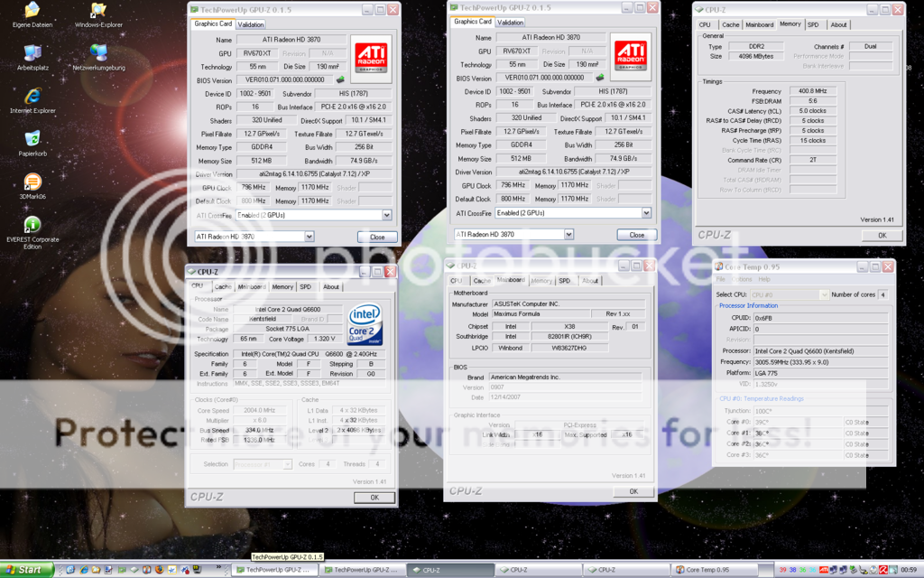Click Number of cores field in Core Temp
The height and width of the screenshot is (578, 924).
point(882,294)
